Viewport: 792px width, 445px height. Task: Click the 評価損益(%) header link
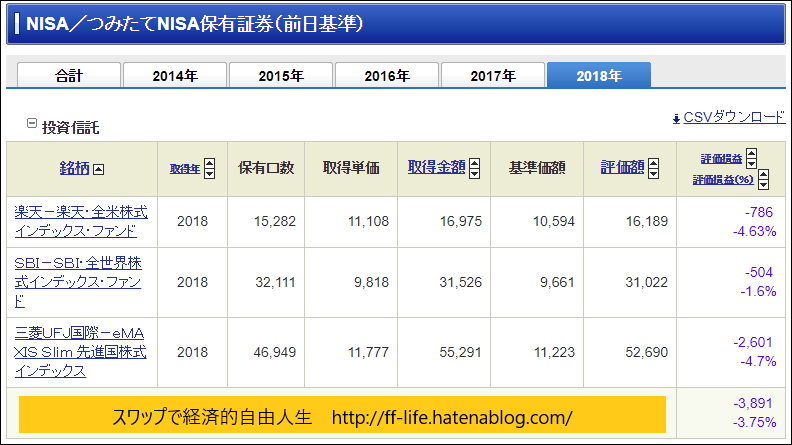point(723,179)
